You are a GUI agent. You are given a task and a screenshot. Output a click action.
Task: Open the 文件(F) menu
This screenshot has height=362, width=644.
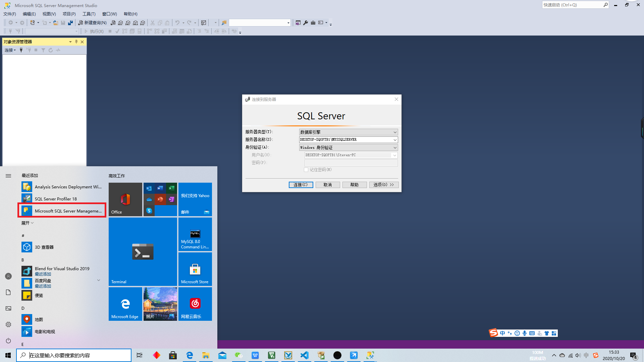point(10,14)
